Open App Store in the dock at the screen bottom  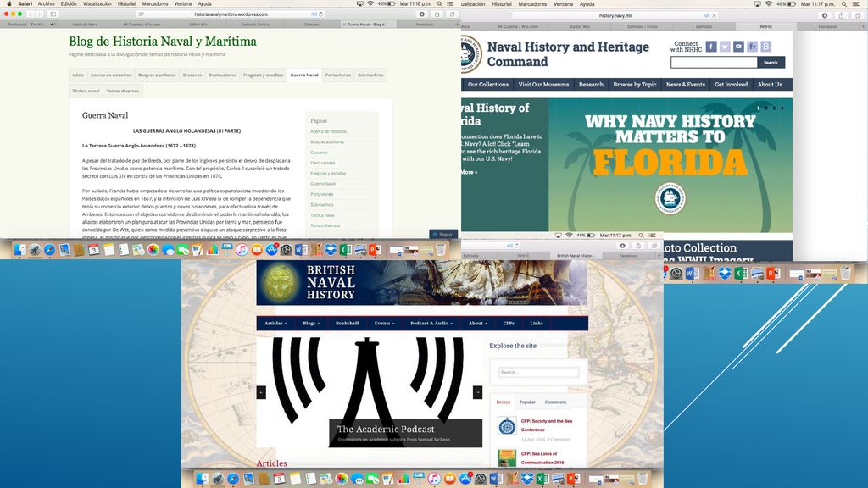click(465, 479)
